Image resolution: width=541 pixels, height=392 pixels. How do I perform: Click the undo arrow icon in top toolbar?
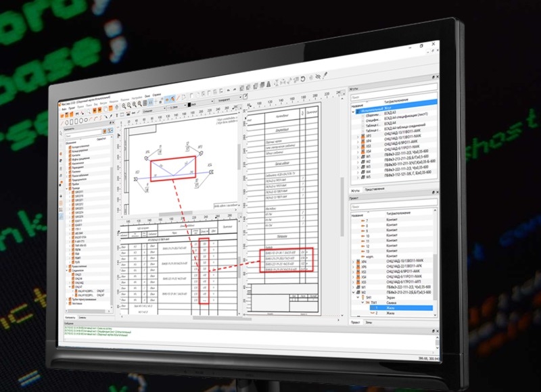point(228,91)
